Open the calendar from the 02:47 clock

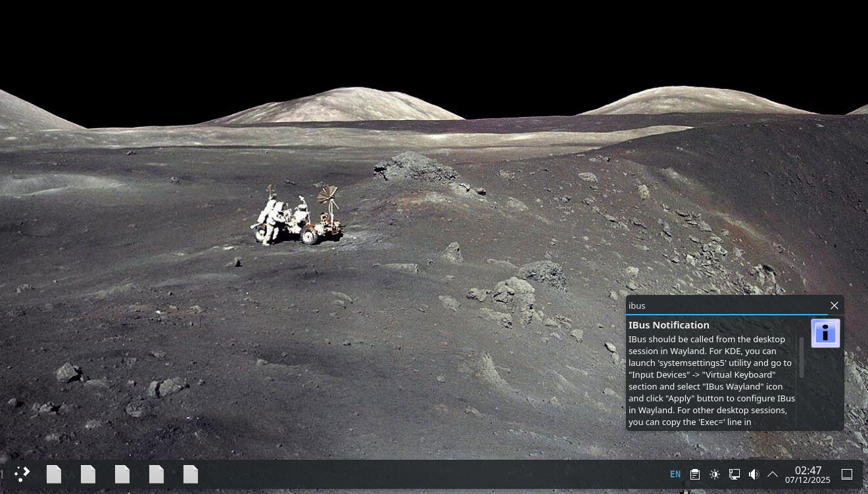(808, 474)
